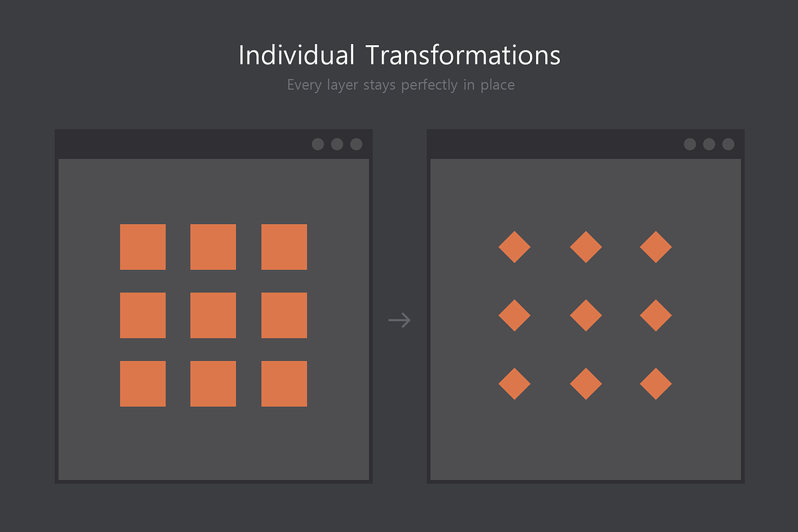
Task: Select the center orange square in left window
Action: click(x=213, y=315)
